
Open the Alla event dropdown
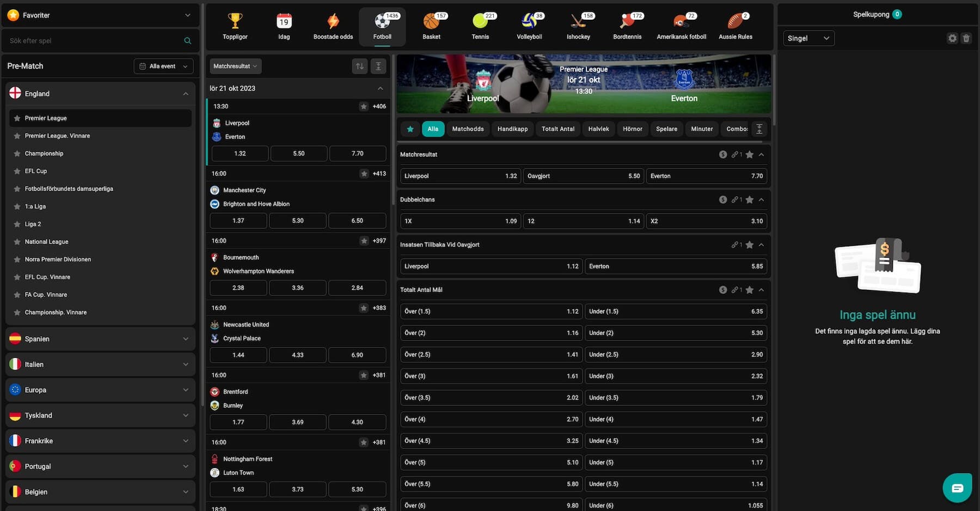click(x=163, y=66)
